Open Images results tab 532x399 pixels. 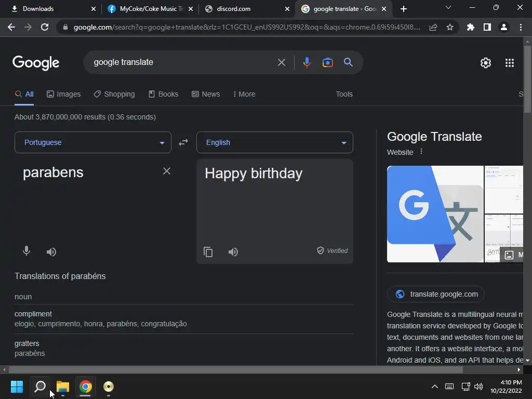click(64, 94)
